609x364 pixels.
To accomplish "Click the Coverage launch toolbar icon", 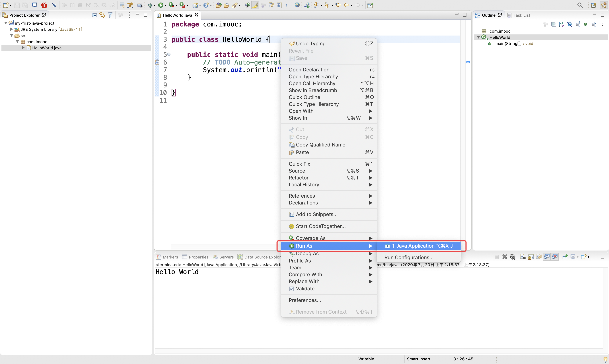I will tap(172, 5).
